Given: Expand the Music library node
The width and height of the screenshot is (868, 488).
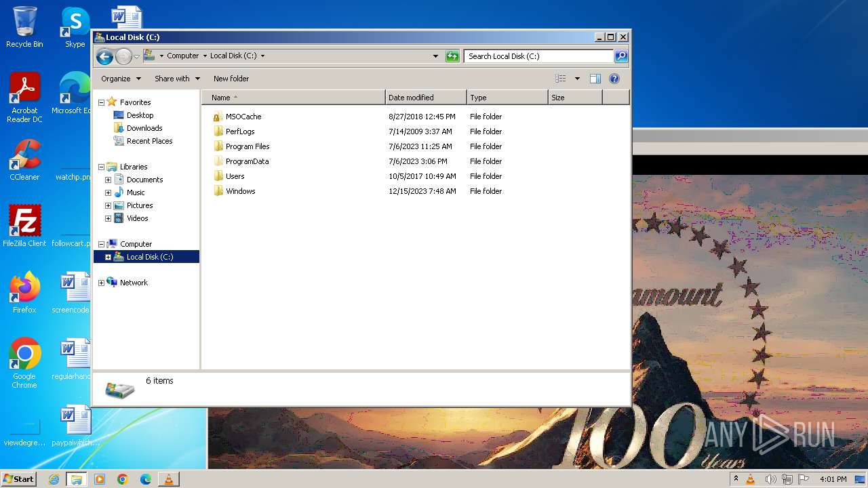Looking at the screenshot, I should coord(108,192).
